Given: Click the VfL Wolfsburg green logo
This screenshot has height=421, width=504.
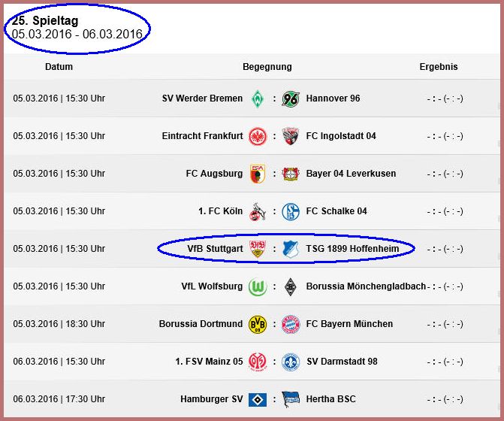Looking at the screenshot, I should (x=258, y=286).
